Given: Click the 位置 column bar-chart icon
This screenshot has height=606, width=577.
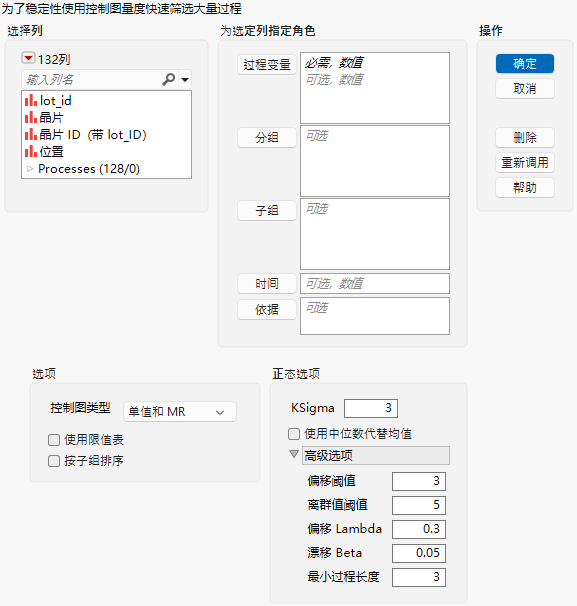Looking at the screenshot, I should click(31, 152).
